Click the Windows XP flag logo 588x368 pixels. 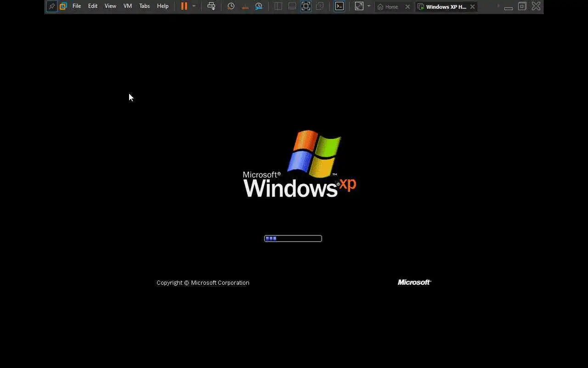tap(315, 154)
